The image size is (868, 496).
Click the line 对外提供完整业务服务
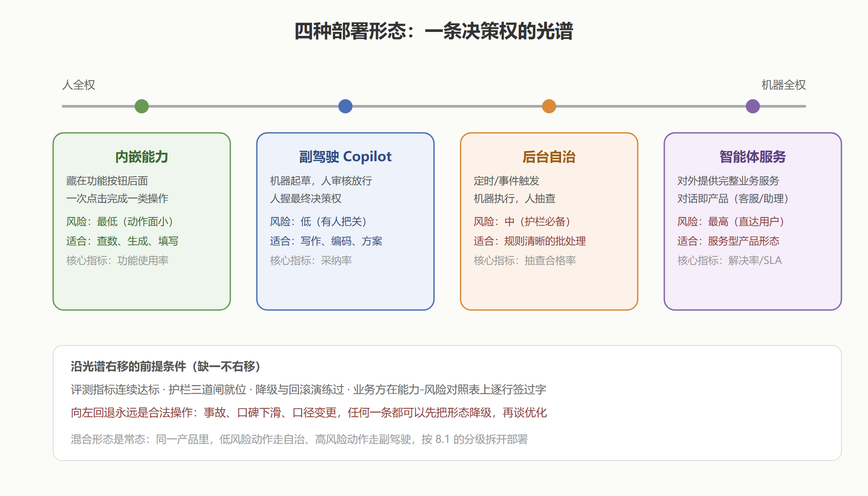[x=728, y=181]
